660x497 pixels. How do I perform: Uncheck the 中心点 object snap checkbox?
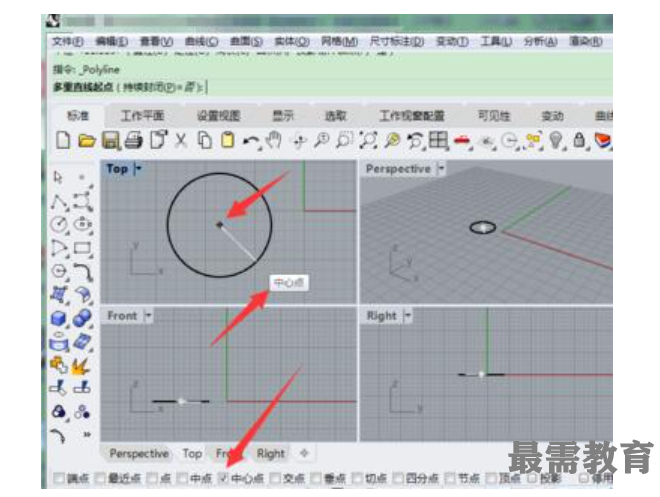pos(223,478)
